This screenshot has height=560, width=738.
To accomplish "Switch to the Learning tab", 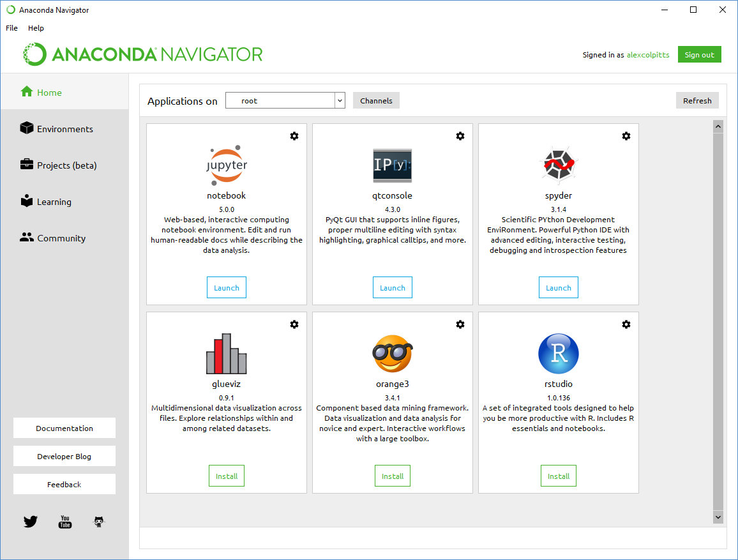I will tap(64, 201).
